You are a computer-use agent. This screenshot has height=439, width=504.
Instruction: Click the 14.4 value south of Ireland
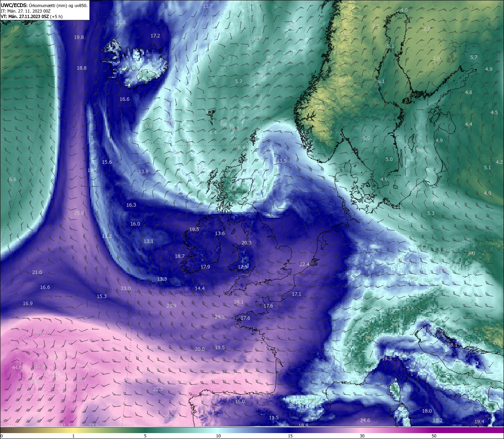[200, 289]
